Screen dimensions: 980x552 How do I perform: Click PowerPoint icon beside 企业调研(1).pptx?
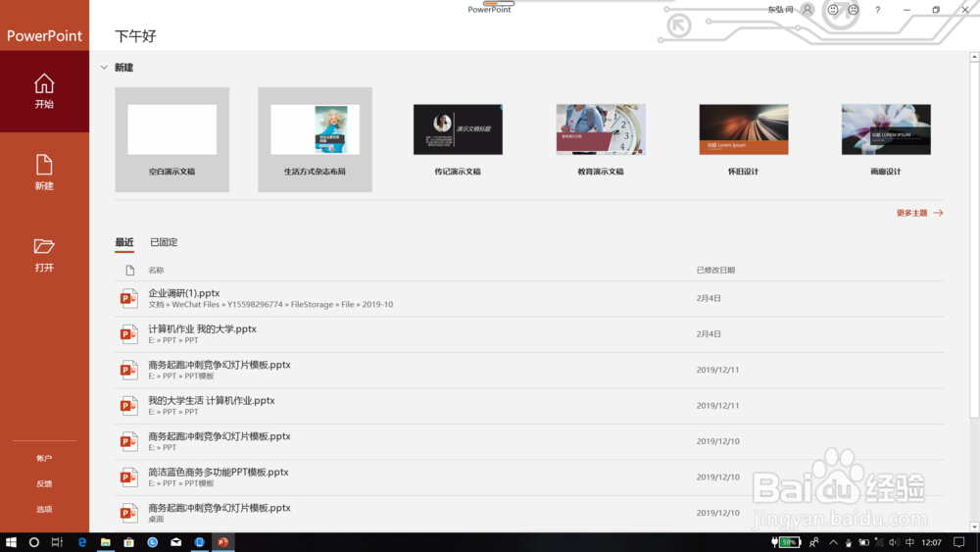128,298
